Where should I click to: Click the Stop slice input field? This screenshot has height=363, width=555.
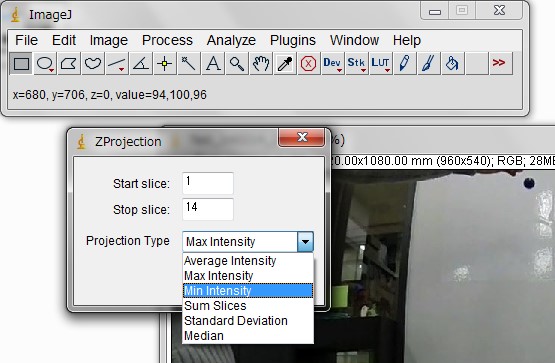pos(208,209)
